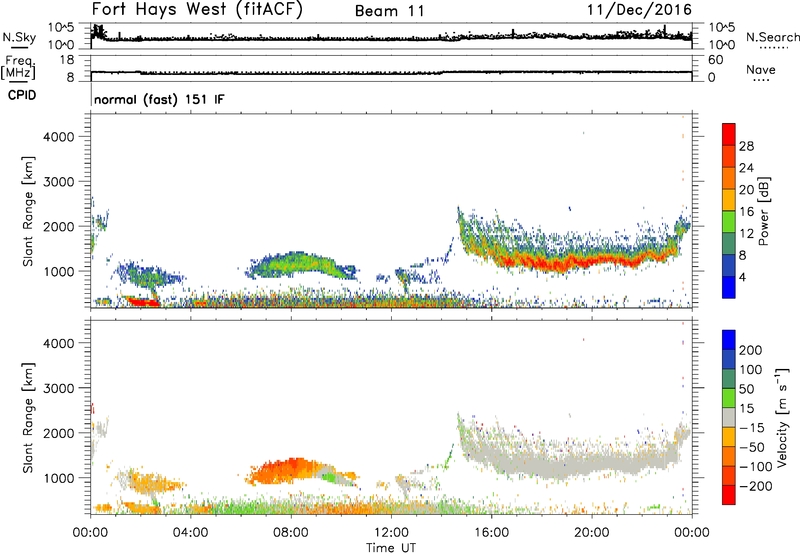Click the 12:00 time tick label
The height and width of the screenshot is (554, 800).
pos(391,533)
